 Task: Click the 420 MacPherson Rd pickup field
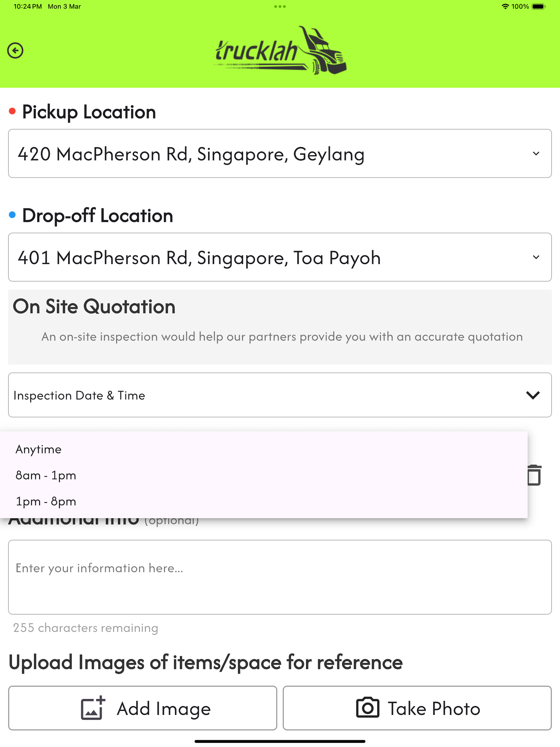coord(280,153)
